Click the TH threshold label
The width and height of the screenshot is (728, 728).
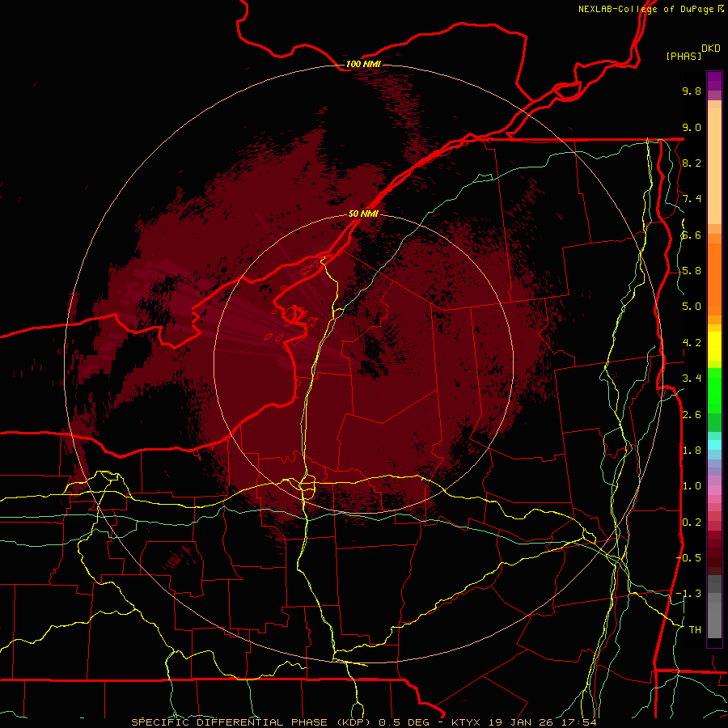coord(695,629)
